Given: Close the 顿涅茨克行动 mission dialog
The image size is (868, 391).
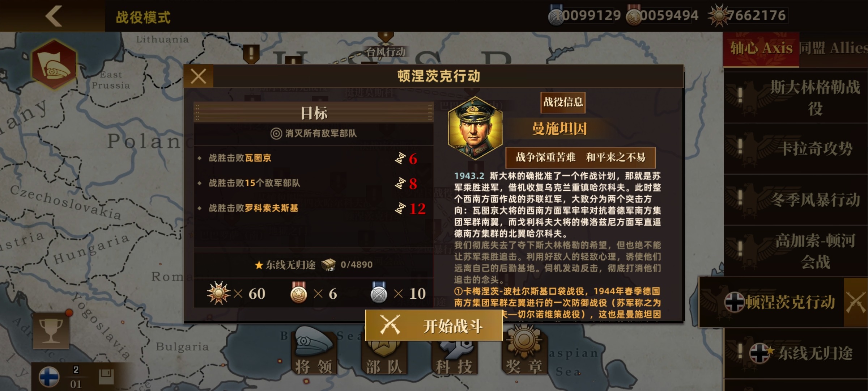Looking at the screenshot, I should click(x=199, y=76).
